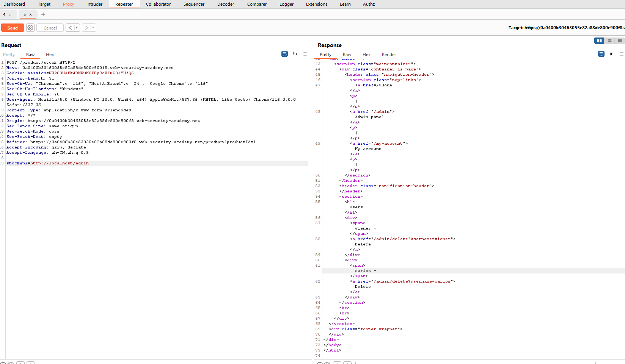Switch to combined tabbed view layout

pos(620,41)
